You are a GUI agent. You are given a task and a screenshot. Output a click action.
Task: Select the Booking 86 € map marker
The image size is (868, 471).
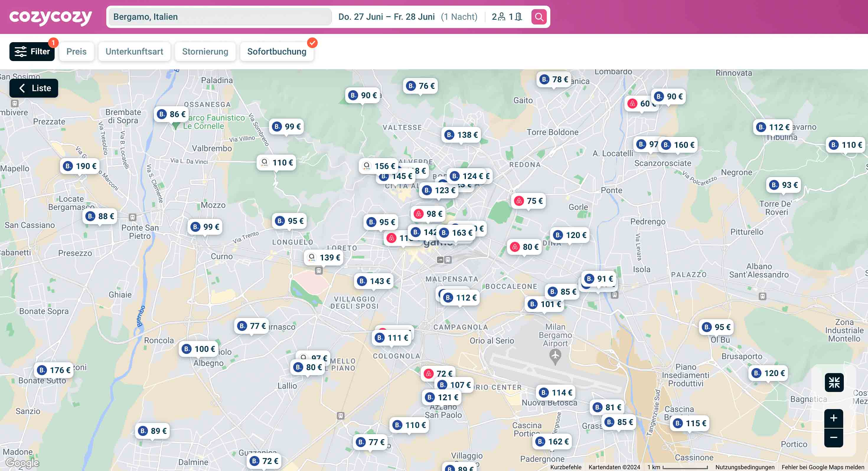(171, 114)
